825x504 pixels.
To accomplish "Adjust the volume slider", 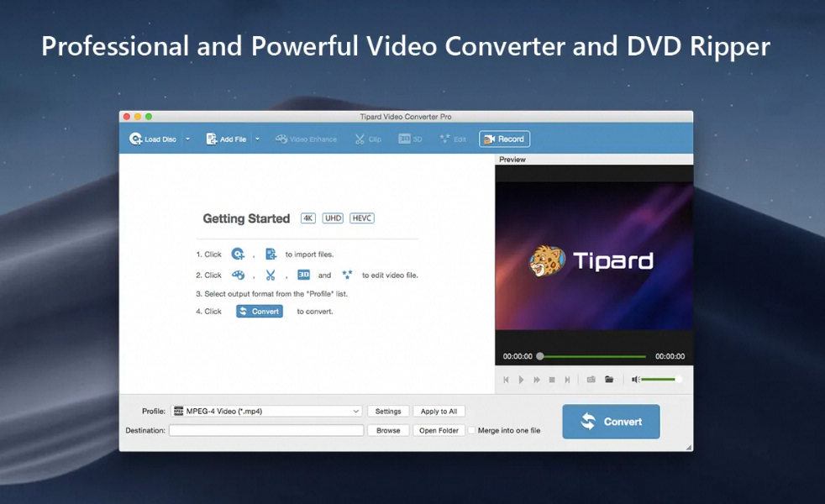I will 661,380.
